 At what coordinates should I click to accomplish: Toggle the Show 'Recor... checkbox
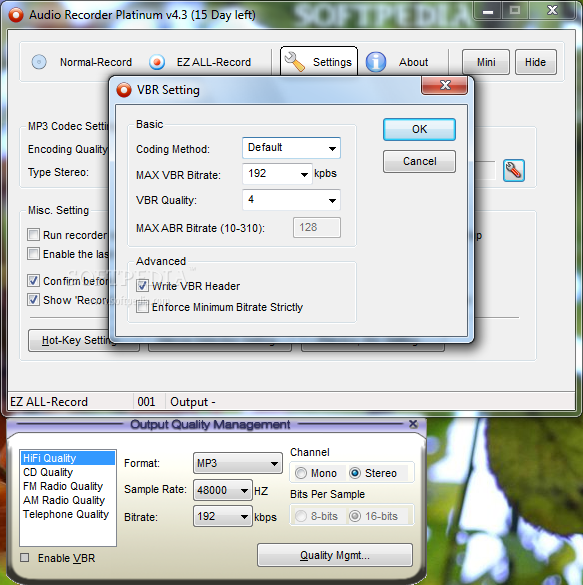33,300
